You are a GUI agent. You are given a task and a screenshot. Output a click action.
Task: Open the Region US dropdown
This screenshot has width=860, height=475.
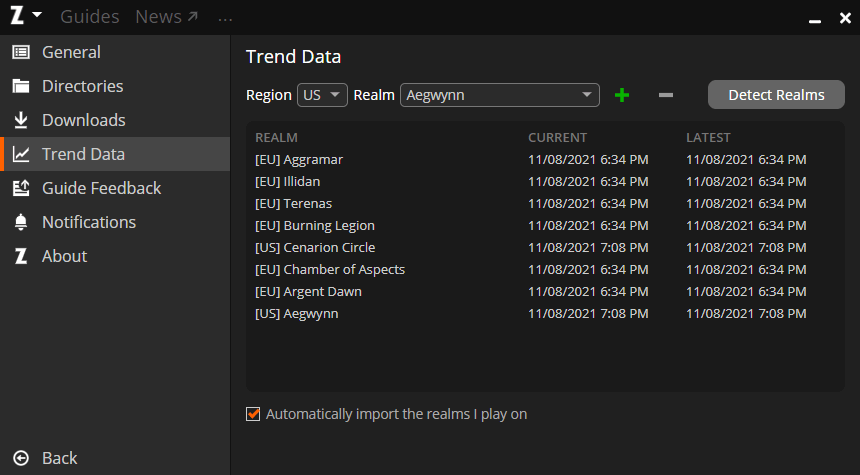click(x=322, y=95)
